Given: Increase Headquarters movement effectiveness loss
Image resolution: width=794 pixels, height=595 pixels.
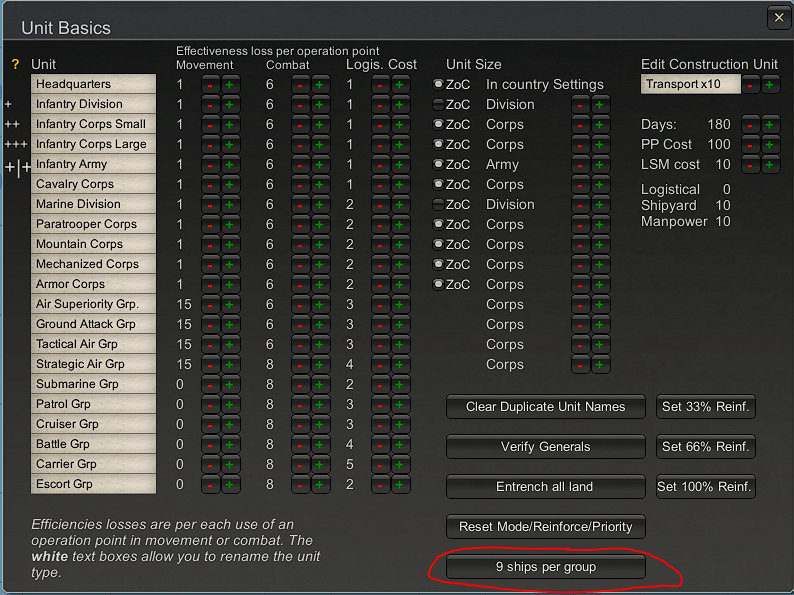Looking at the screenshot, I should click(x=229, y=85).
